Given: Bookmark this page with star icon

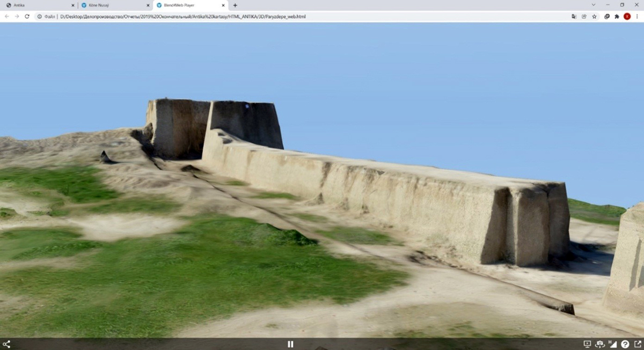Looking at the screenshot, I should (x=594, y=17).
